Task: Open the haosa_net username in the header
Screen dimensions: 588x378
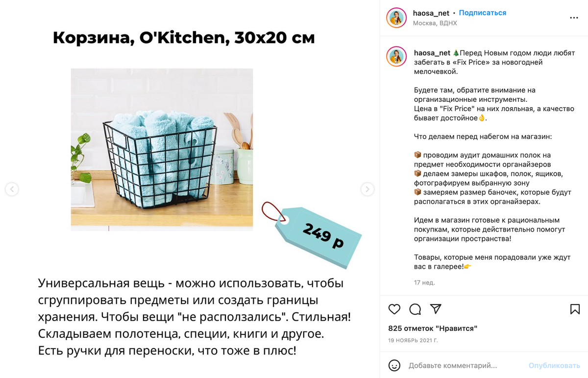Action: pos(431,13)
